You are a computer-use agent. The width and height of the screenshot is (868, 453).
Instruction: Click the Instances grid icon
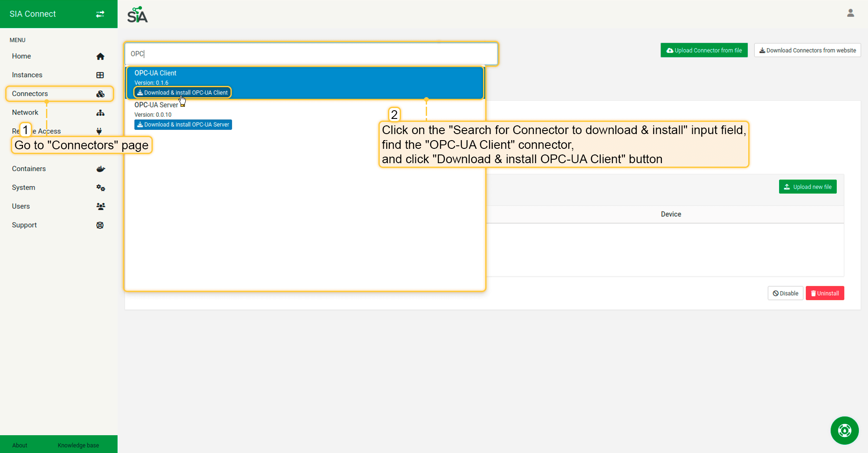pyautogui.click(x=100, y=75)
